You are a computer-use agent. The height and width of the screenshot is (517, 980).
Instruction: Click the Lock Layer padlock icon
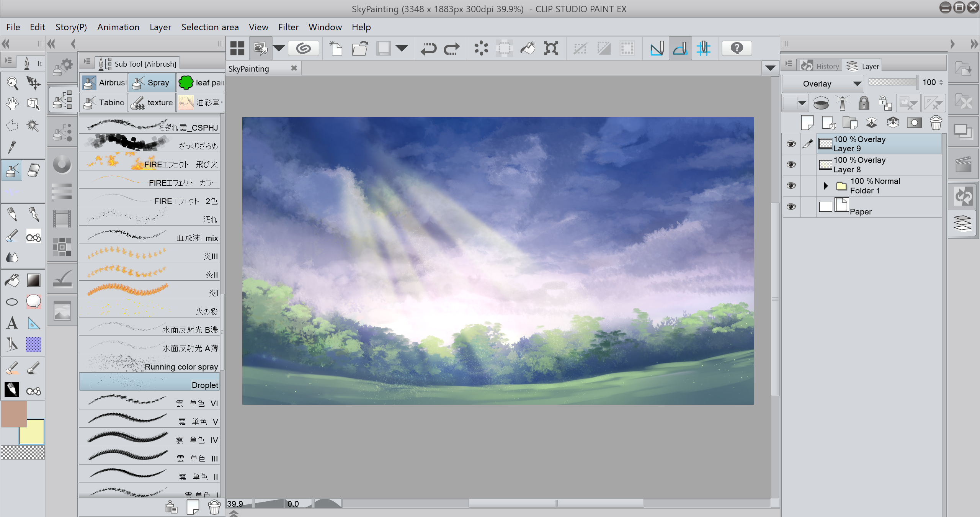tap(864, 103)
